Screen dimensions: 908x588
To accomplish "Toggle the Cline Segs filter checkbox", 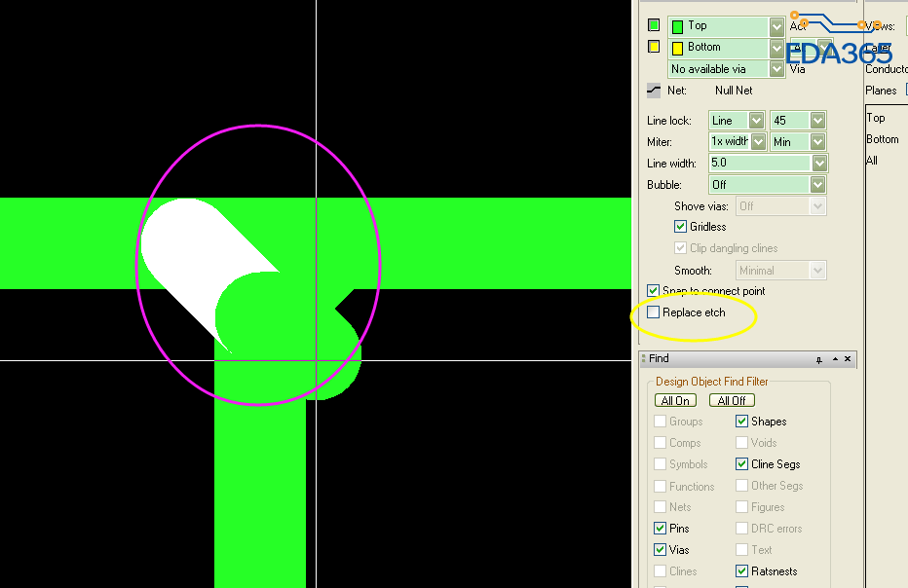I will [742, 464].
